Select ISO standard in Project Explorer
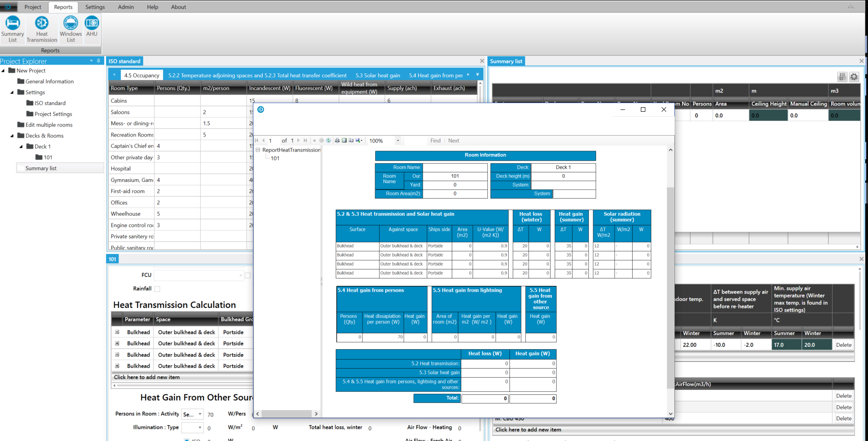Screen dimensions: 868x441 click(x=50, y=103)
